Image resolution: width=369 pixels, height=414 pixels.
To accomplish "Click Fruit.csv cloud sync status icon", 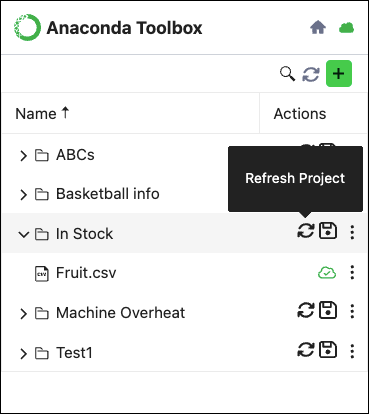I will pyautogui.click(x=327, y=273).
